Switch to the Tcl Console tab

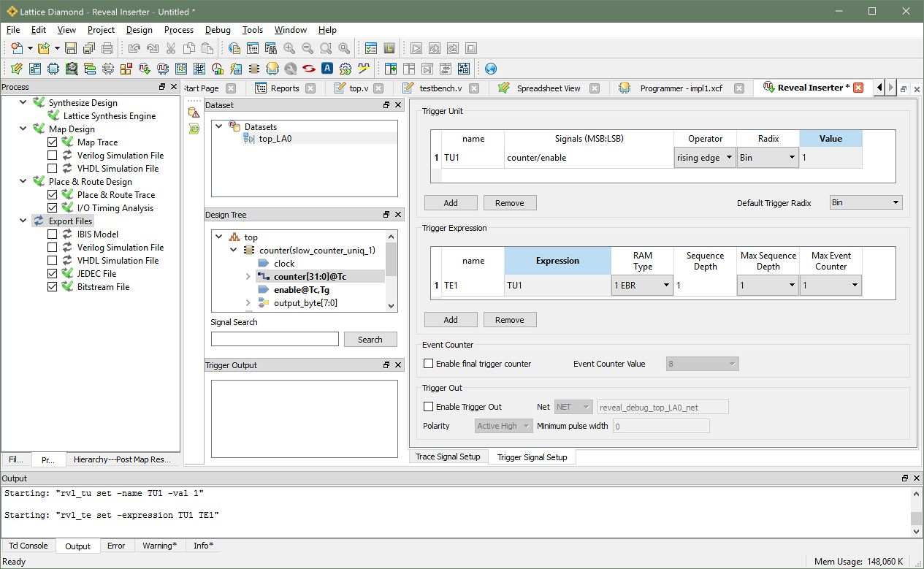click(28, 546)
